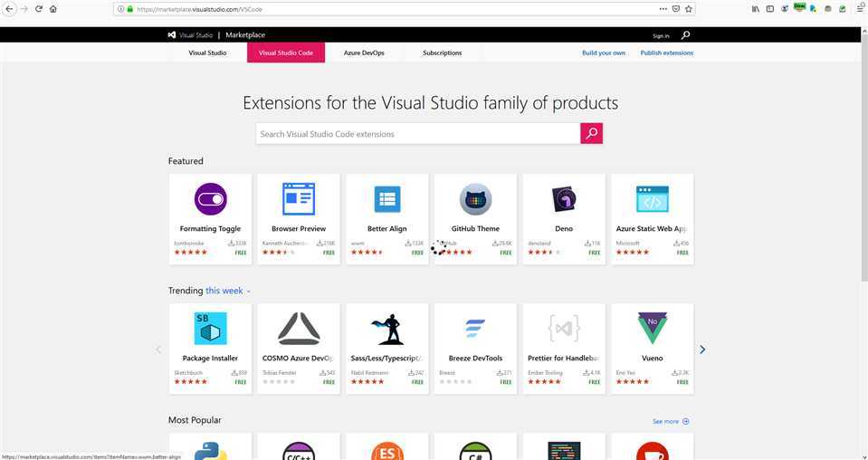Screen dimensions: 868x460
Task: Open Vueno extension icon
Action: (x=652, y=329)
